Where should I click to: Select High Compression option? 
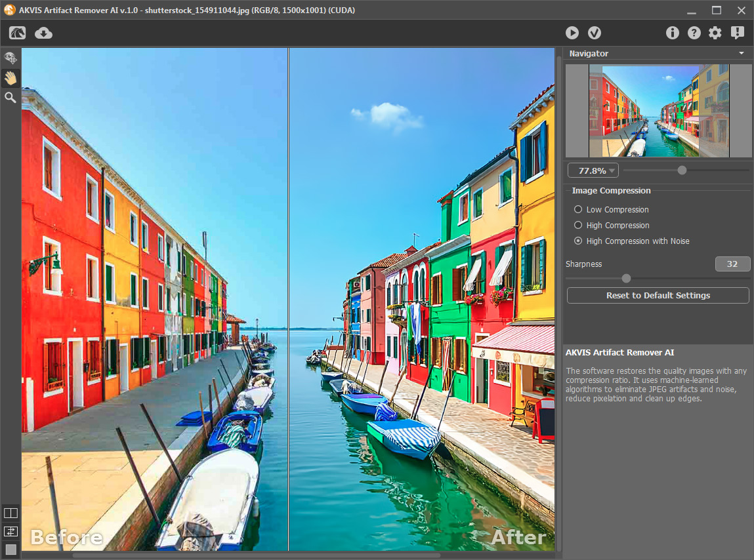[x=578, y=226]
